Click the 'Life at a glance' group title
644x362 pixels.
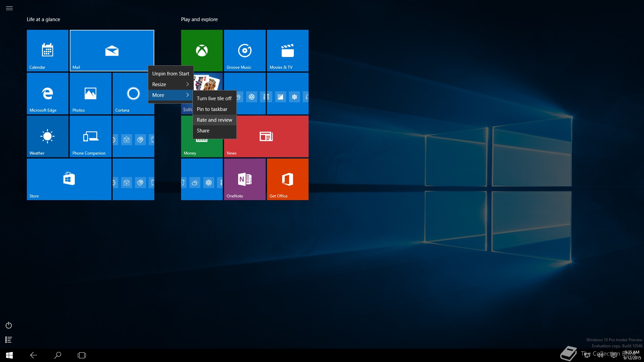tap(44, 19)
